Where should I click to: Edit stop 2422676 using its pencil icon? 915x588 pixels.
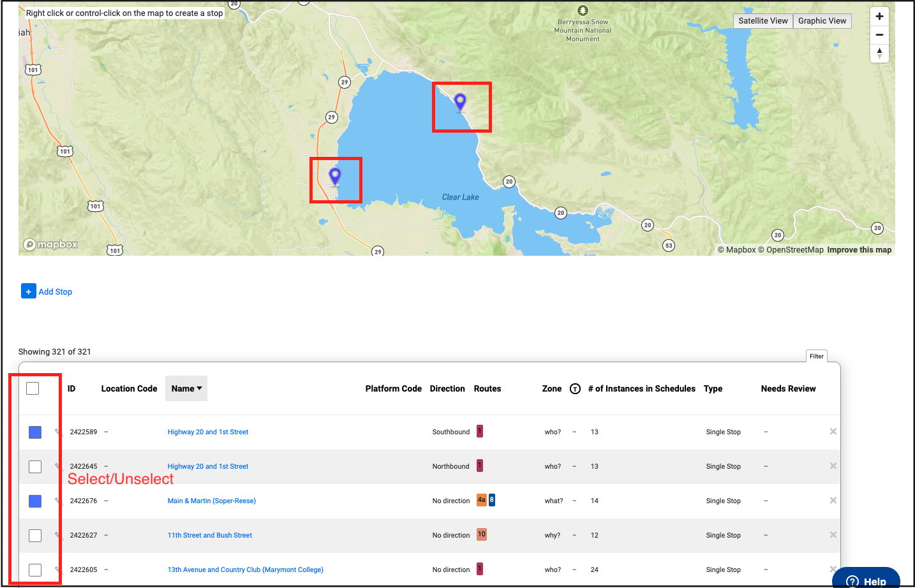(x=57, y=501)
